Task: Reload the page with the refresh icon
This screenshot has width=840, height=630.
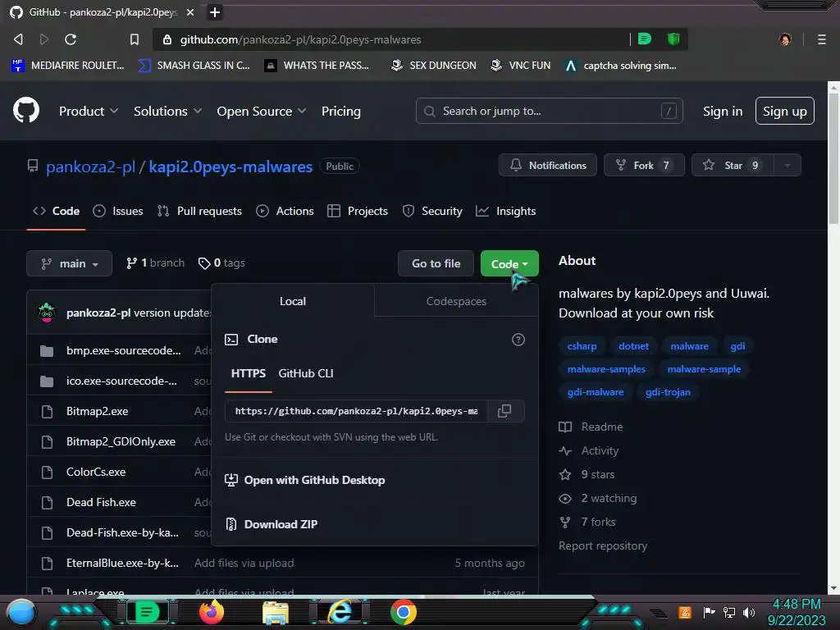Action: pyautogui.click(x=71, y=39)
